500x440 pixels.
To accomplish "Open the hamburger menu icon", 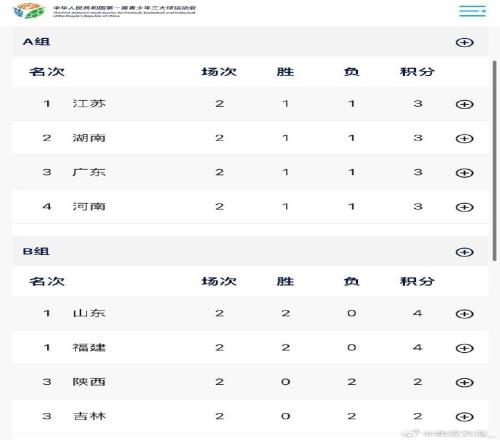I will (x=472, y=11).
